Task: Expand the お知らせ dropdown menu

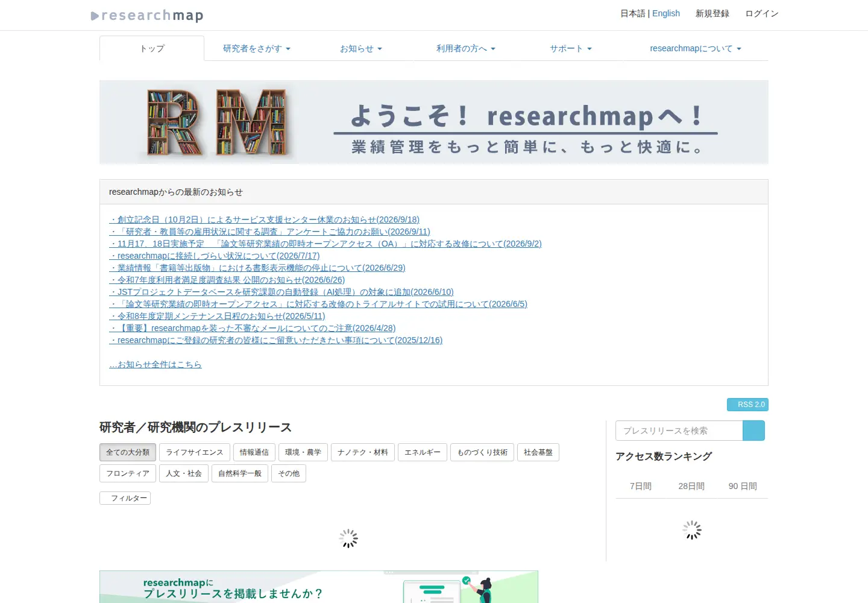Action: point(361,48)
